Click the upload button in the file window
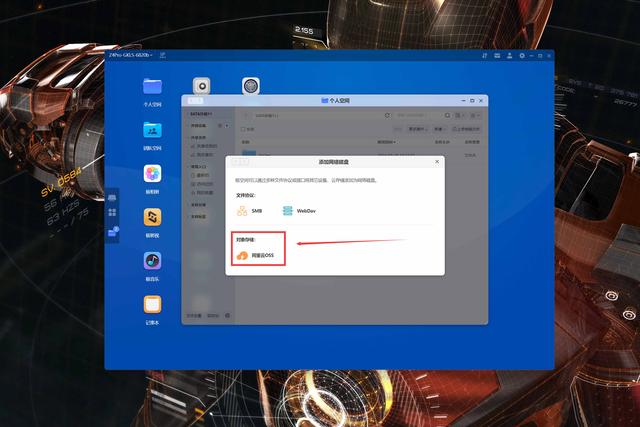Viewport: 640px width, 427px height. [466, 129]
